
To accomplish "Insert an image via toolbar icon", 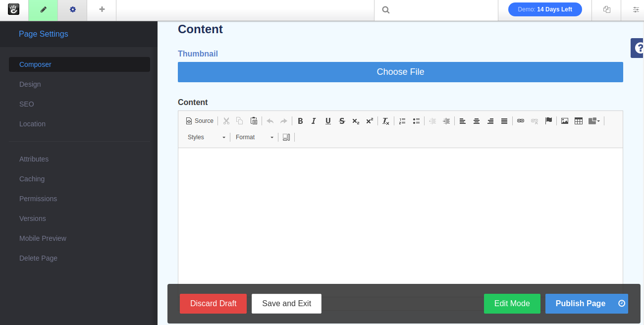I will pos(564,121).
